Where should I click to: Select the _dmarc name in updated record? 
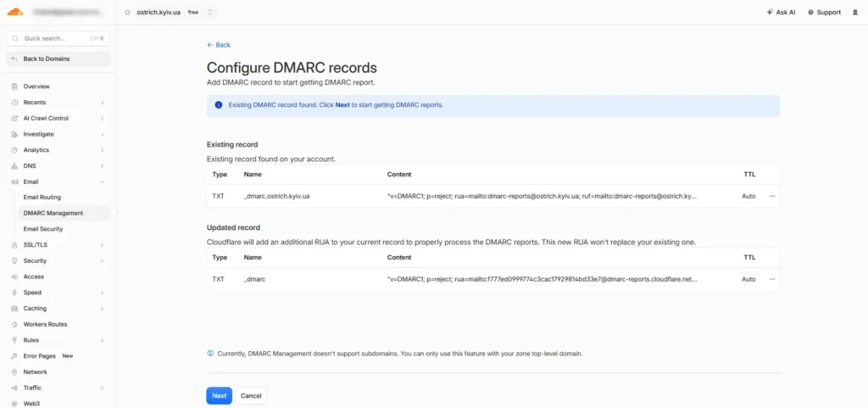pyautogui.click(x=254, y=279)
